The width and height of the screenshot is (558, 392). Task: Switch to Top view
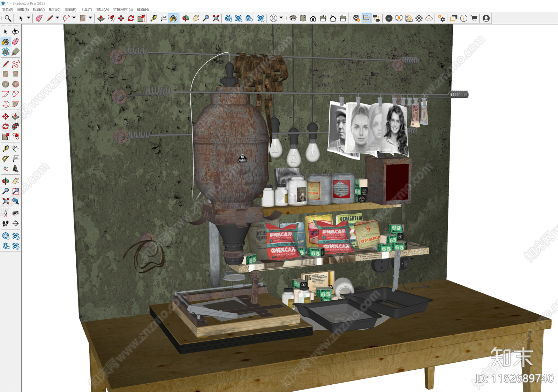click(x=303, y=18)
